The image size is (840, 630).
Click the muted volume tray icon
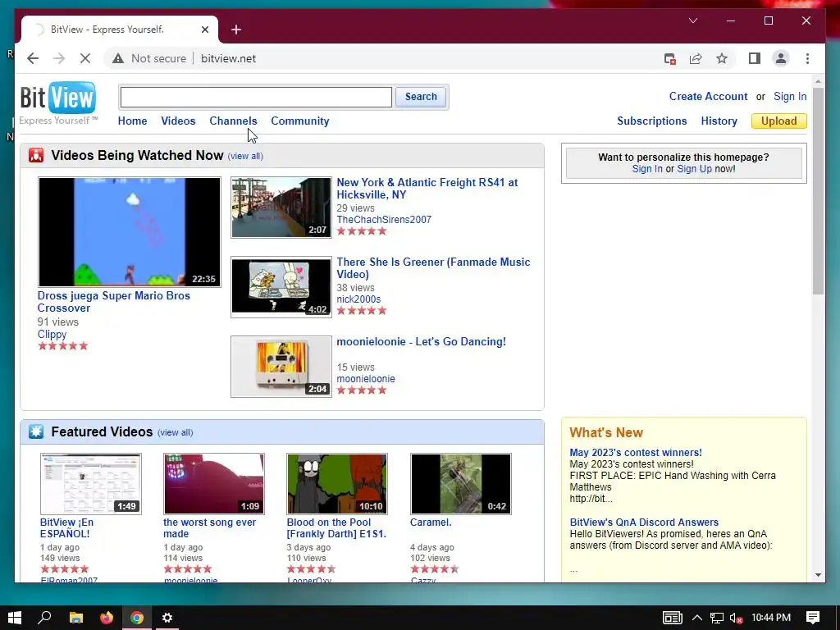coord(736,619)
